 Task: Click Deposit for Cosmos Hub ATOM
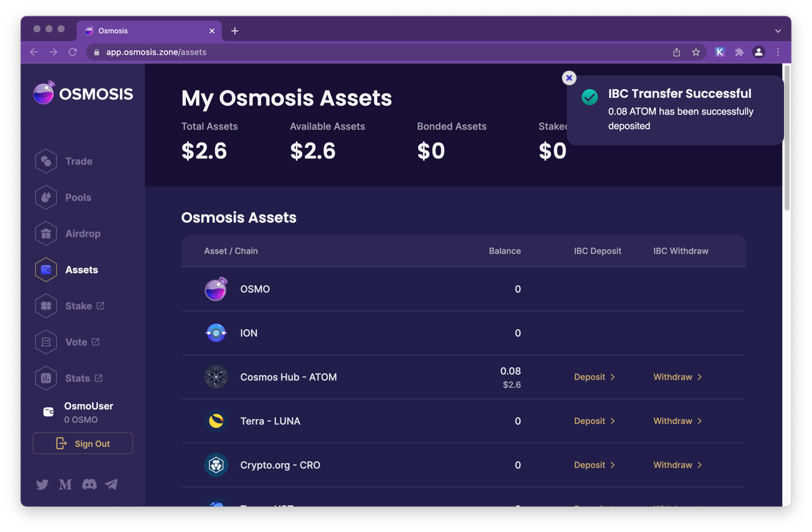[594, 377]
